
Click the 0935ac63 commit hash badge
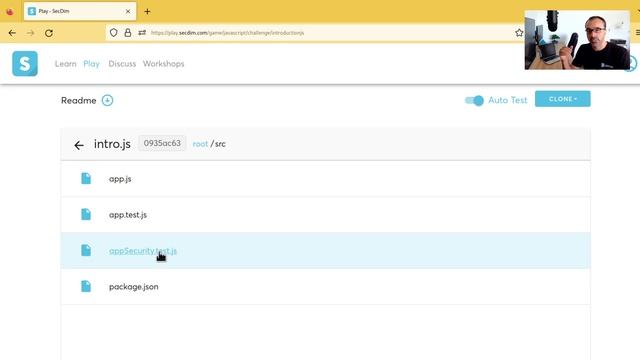click(162, 143)
